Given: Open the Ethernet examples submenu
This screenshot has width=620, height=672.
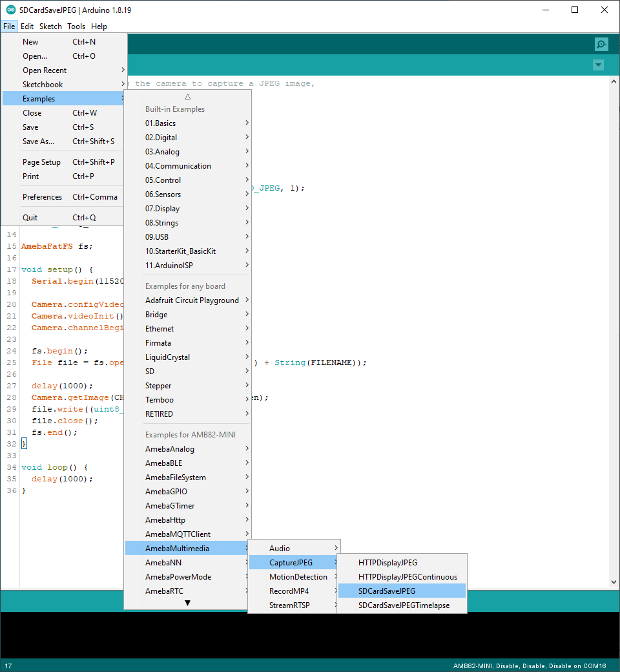Looking at the screenshot, I should (x=188, y=328).
